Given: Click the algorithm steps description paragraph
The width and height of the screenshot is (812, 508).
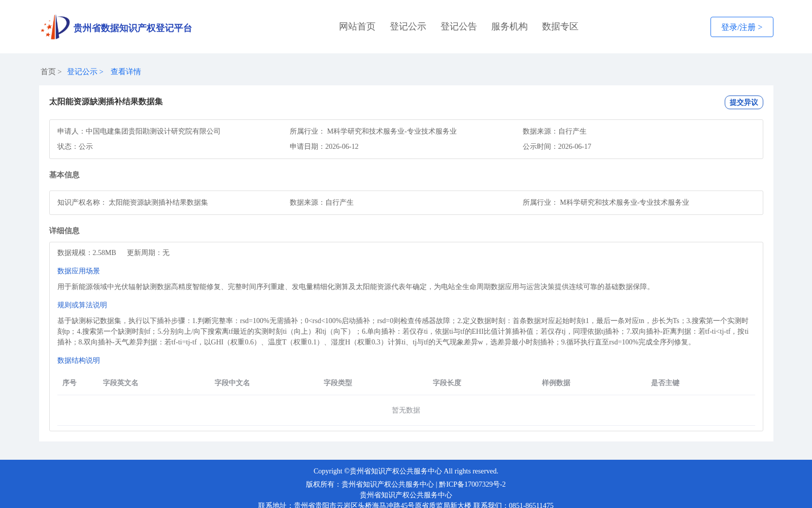Looking at the screenshot, I should pos(403,331).
